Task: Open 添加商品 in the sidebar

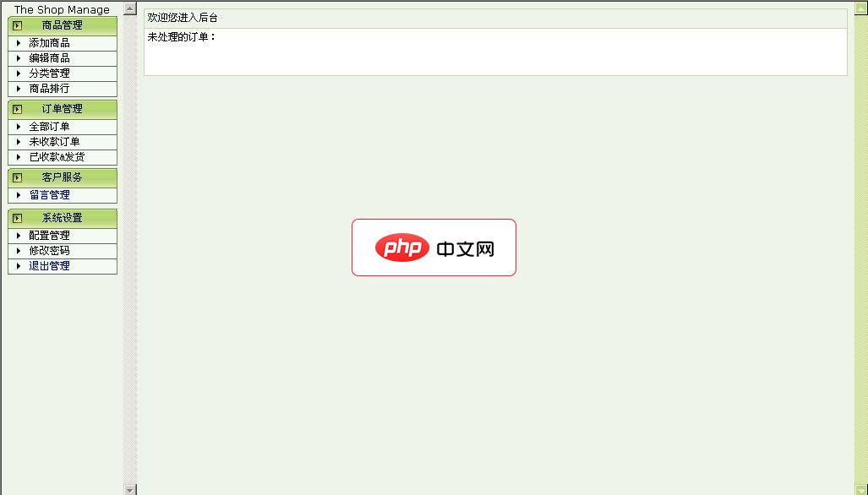Action: tap(49, 43)
